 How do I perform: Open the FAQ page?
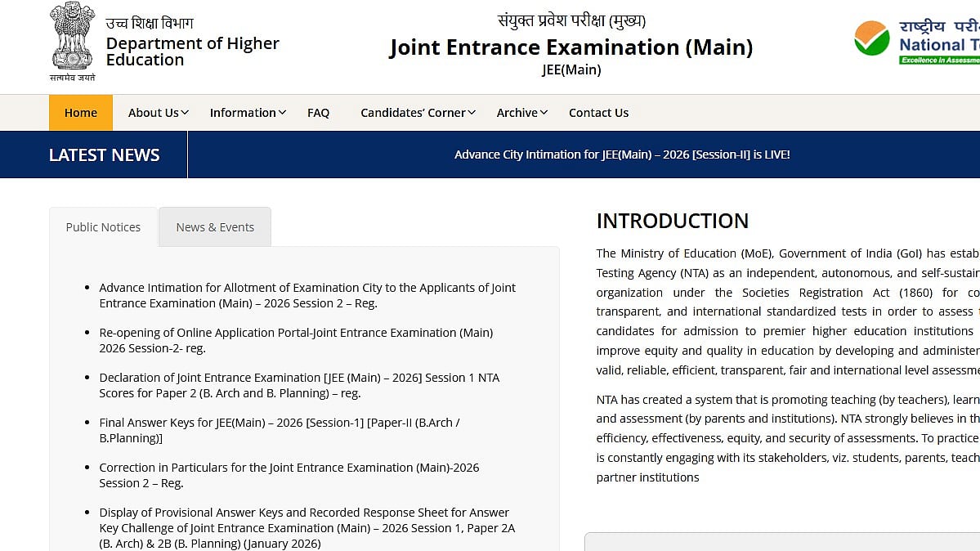(318, 113)
